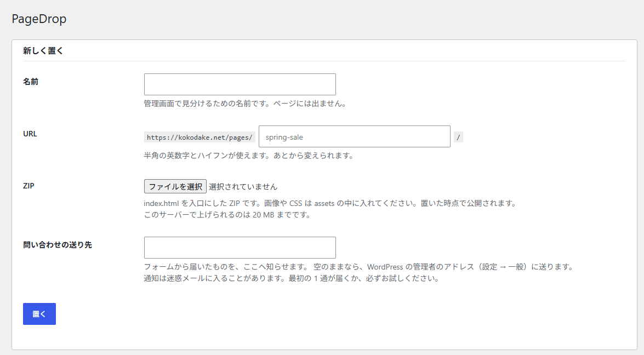The image size is (644, 355).
Task: Click the 20 MB upload limit note
Action: 229,215
